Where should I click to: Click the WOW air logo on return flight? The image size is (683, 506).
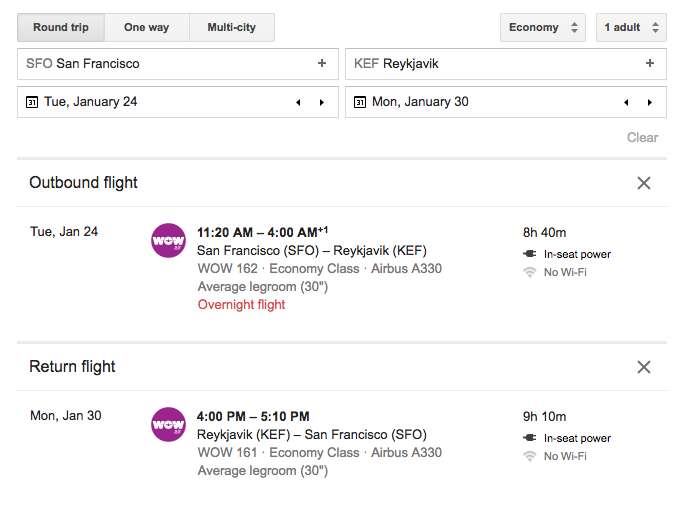(168, 424)
